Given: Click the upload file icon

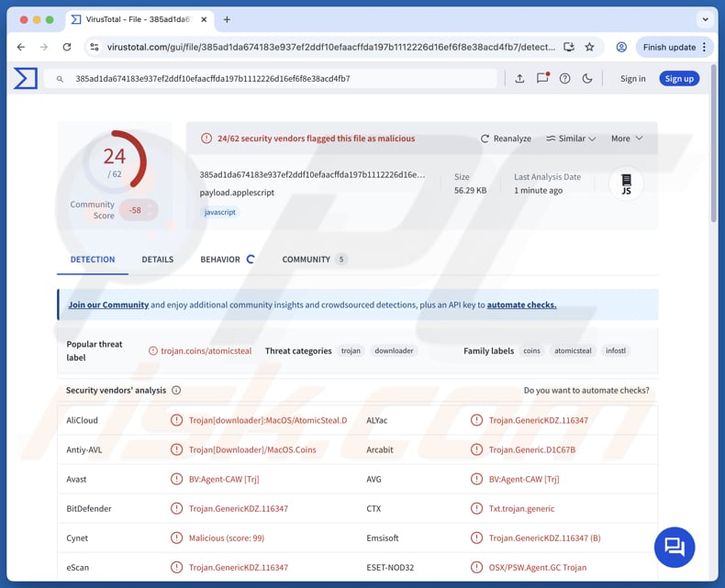Looking at the screenshot, I should 519,79.
